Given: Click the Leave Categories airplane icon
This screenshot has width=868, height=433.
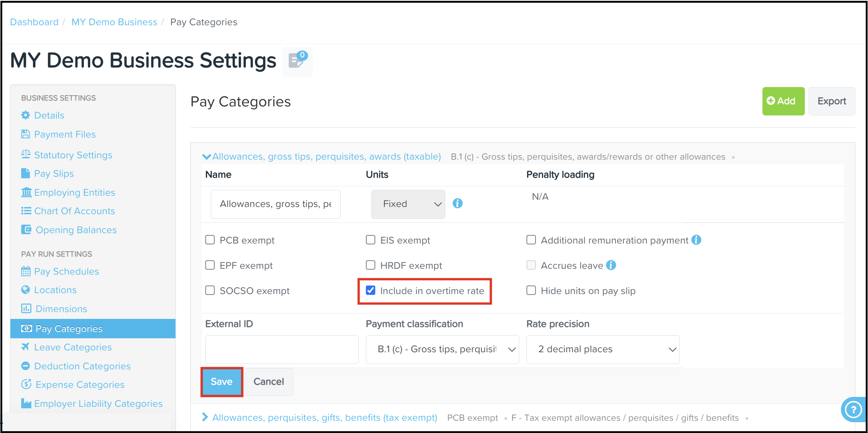Looking at the screenshot, I should pyautogui.click(x=26, y=347).
